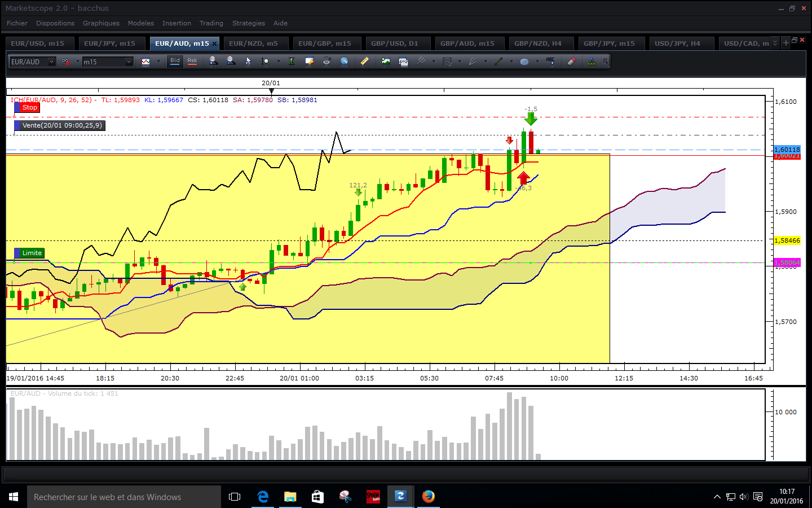Select the yellow ruler measure tool
The image size is (812, 508).
pyautogui.click(x=365, y=62)
